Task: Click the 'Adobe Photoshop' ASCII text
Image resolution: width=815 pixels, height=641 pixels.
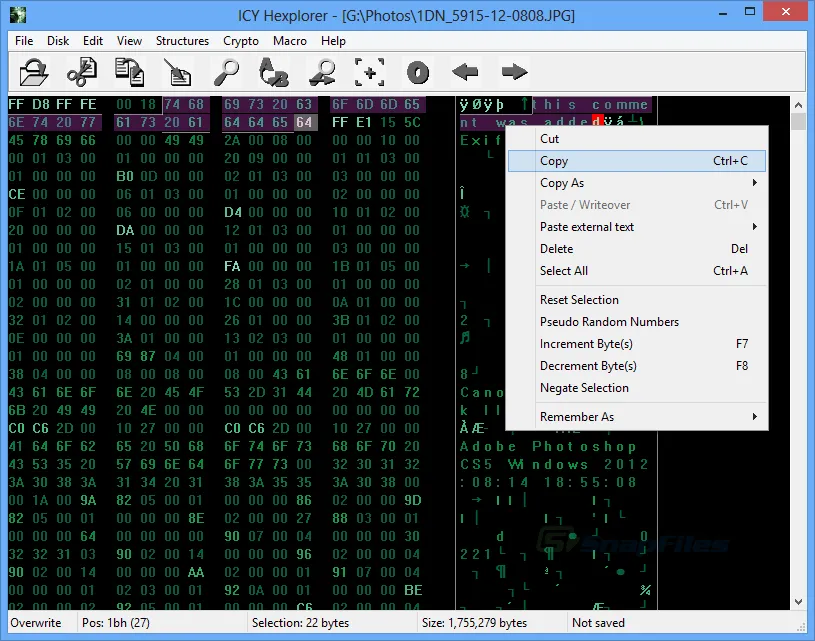Action: click(548, 447)
